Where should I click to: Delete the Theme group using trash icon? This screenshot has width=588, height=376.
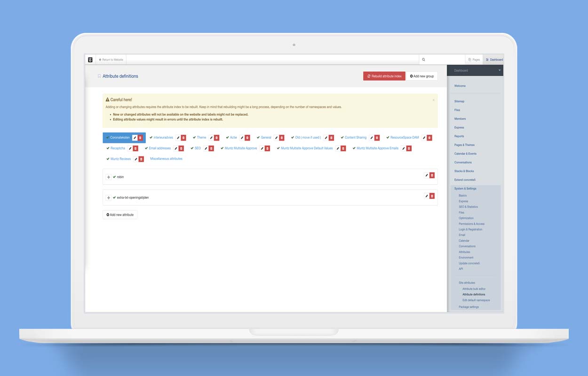click(x=217, y=138)
